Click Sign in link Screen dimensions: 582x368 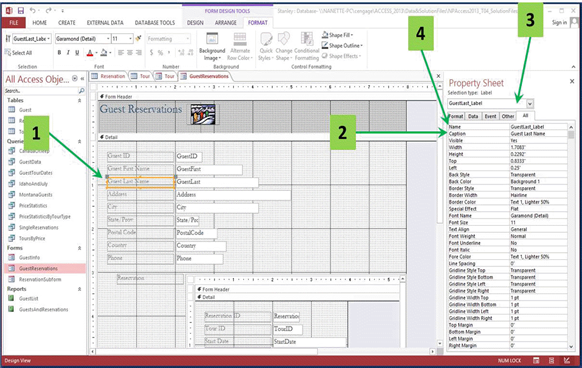click(x=559, y=23)
